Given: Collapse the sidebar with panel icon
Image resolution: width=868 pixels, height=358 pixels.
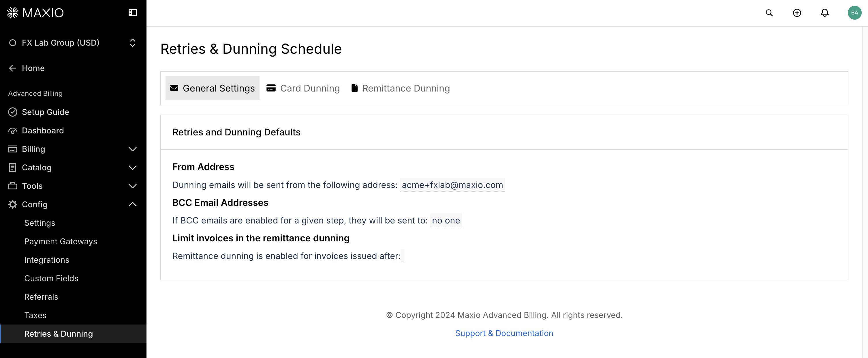Looking at the screenshot, I should pos(132,13).
